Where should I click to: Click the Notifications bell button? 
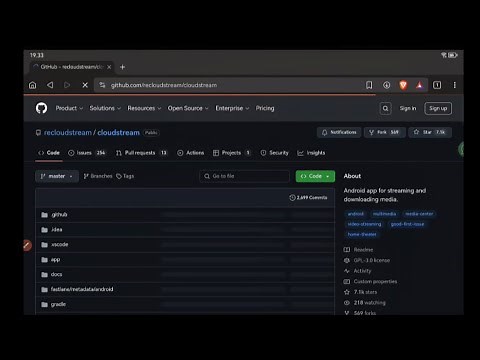pyautogui.click(x=339, y=132)
